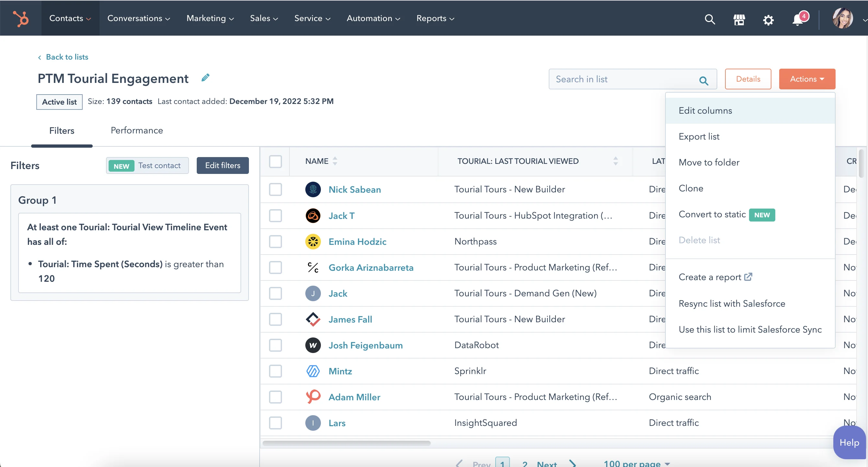Toggle the Actions dropdown button
Image resolution: width=868 pixels, height=467 pixels.
point(807,79)
